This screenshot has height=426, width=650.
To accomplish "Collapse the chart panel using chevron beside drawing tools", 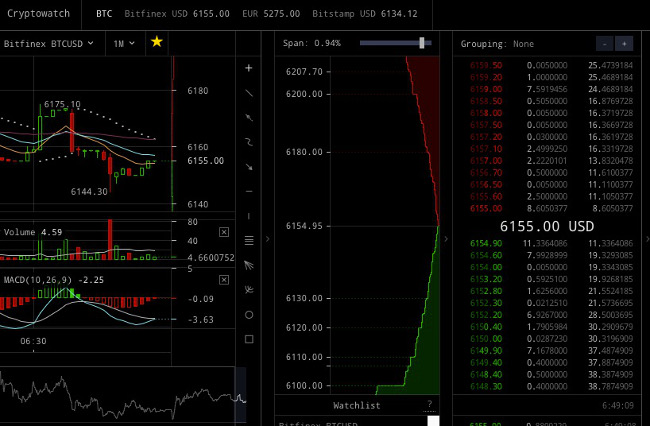I will (x=267, y=239).
